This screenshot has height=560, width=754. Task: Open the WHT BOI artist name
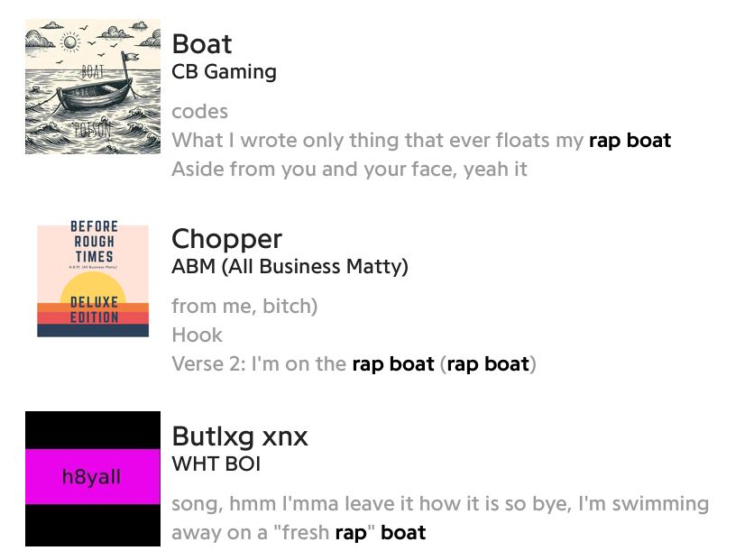(216, 464)
